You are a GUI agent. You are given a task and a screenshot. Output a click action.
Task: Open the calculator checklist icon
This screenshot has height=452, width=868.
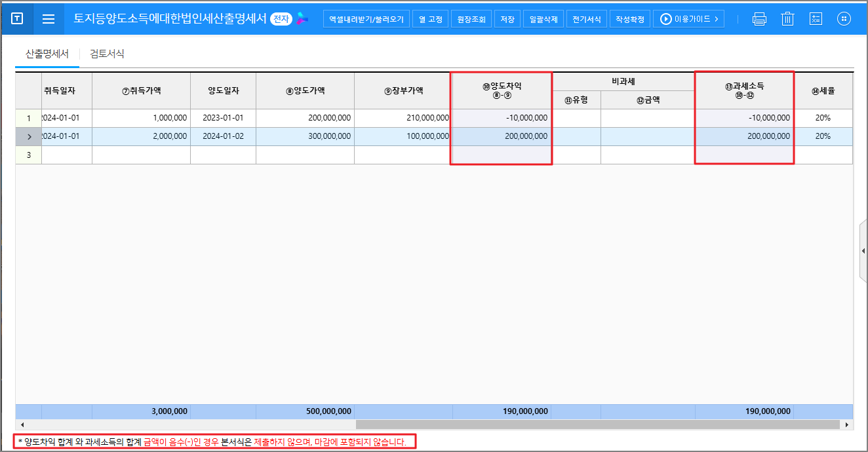816,18
